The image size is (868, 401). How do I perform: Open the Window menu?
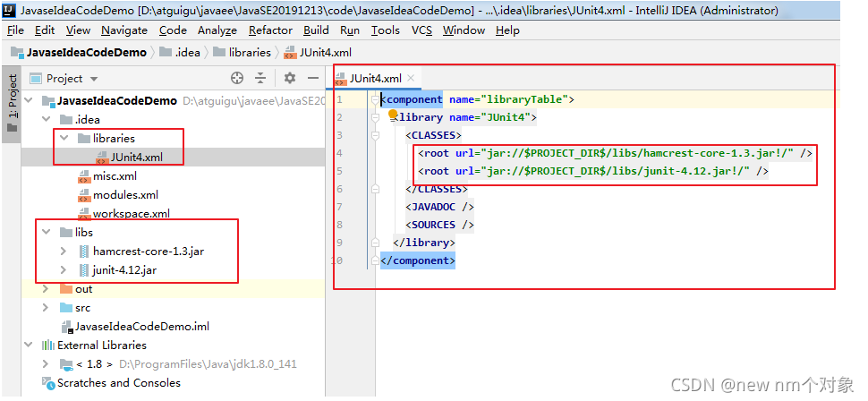[464, 30]
